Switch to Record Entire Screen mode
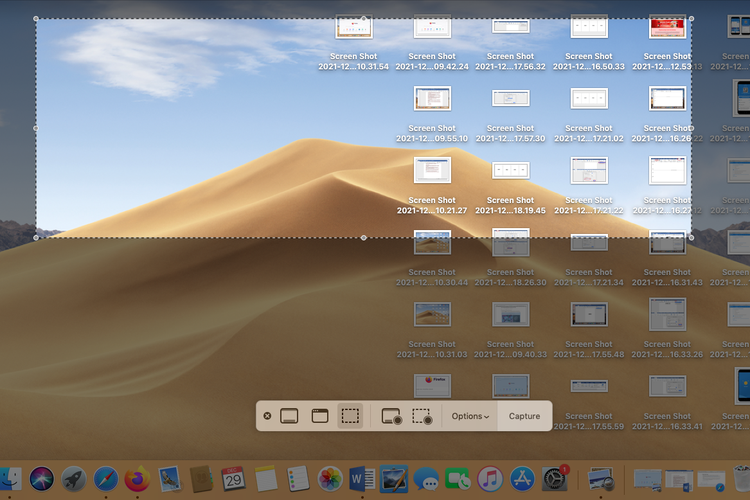Viewport: 750px width, 500px height. tap(391, 416)
